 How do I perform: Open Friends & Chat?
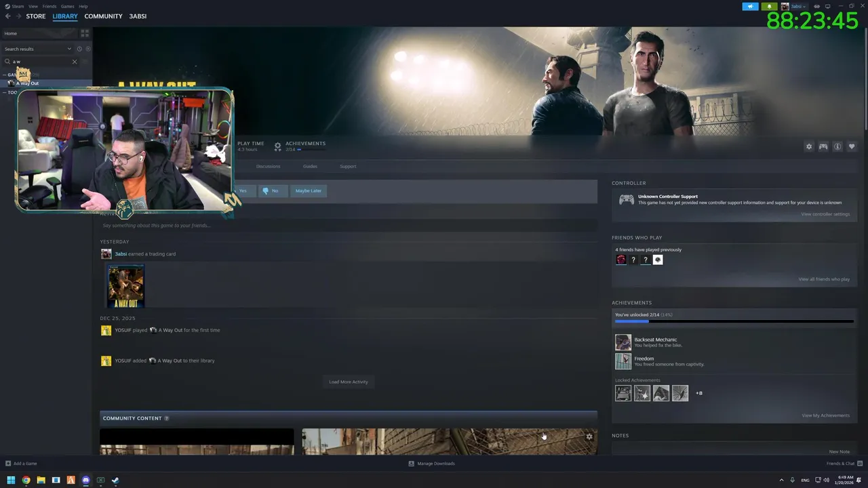click(x=843, y=464)
